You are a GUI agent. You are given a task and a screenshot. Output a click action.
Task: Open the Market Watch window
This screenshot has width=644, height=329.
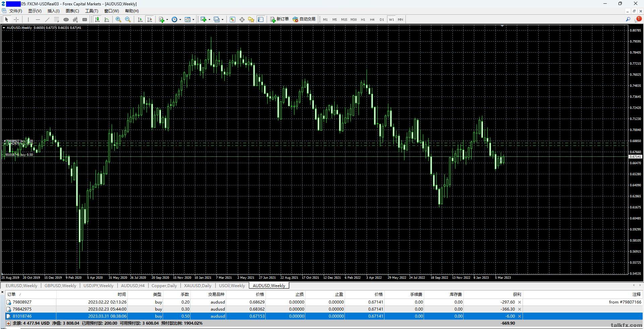click(x=232, y=19)
